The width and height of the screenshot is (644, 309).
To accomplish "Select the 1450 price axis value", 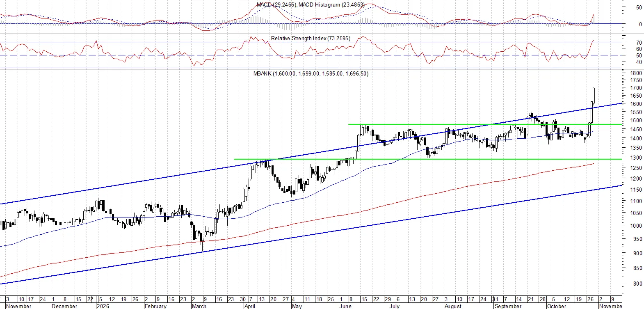I will click(x=636, y=129).
